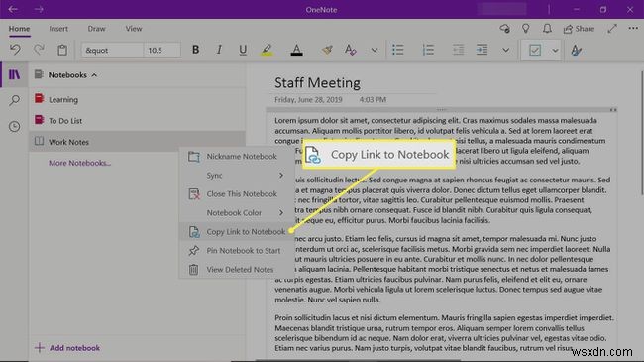The width and height of the screenshot is (644, 362).
Task: Expand the Notebook Color submenu
Action: coord(237,212)
